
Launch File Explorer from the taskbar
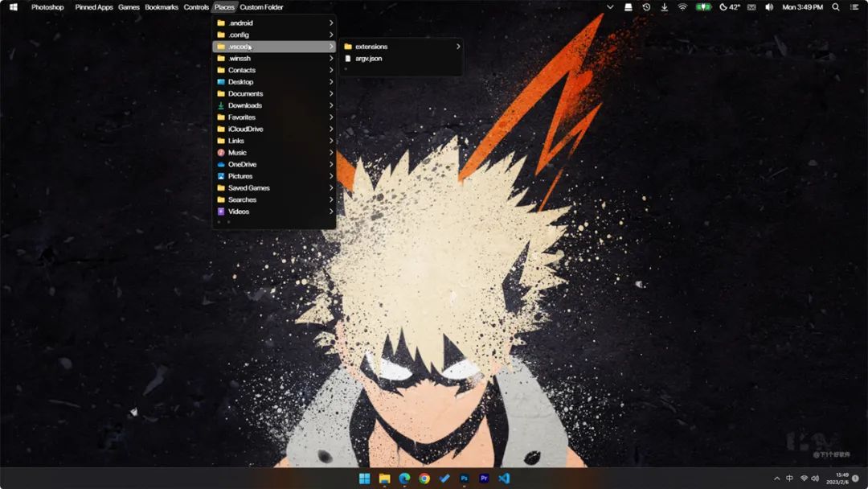point(384,478)
